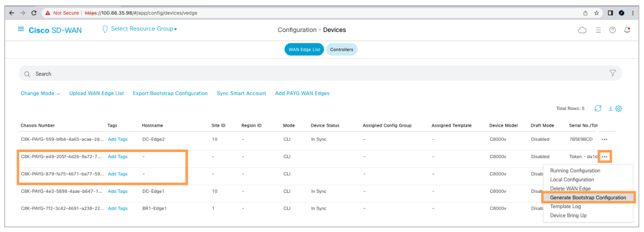Switch to the Controllers tab
Image resolution: width=644 pixels, height=232 pixels.
point(342,50)
